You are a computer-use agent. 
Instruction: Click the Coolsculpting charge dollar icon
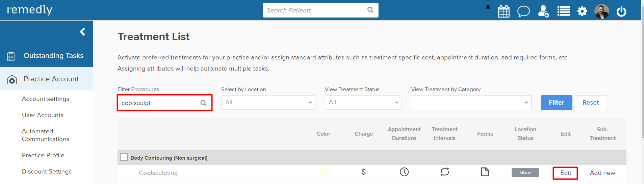pyautogui.click(x=363, y=172)
